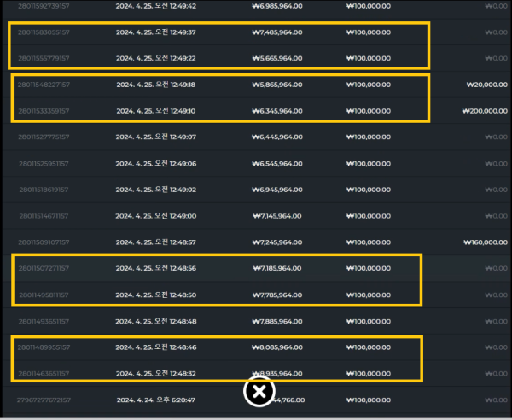
Task: Click ₩100,000.00 bet in 12:48:57 row
Action: click(369, 242)
